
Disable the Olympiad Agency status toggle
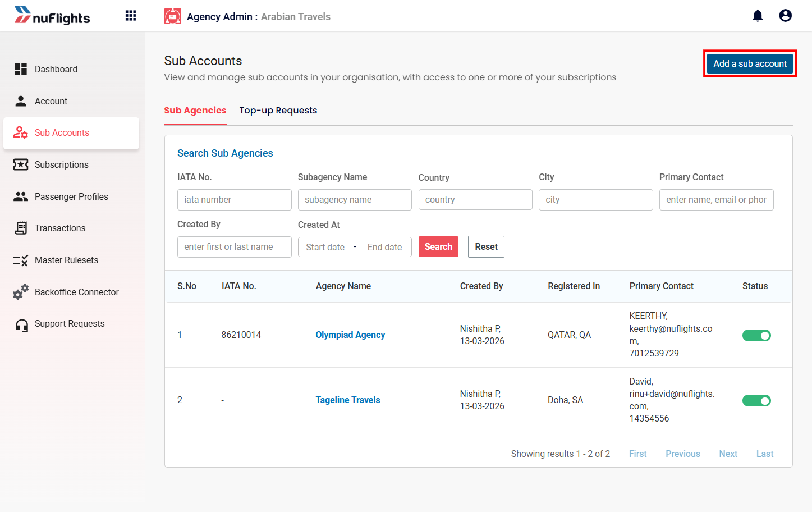tap(756, 335)
